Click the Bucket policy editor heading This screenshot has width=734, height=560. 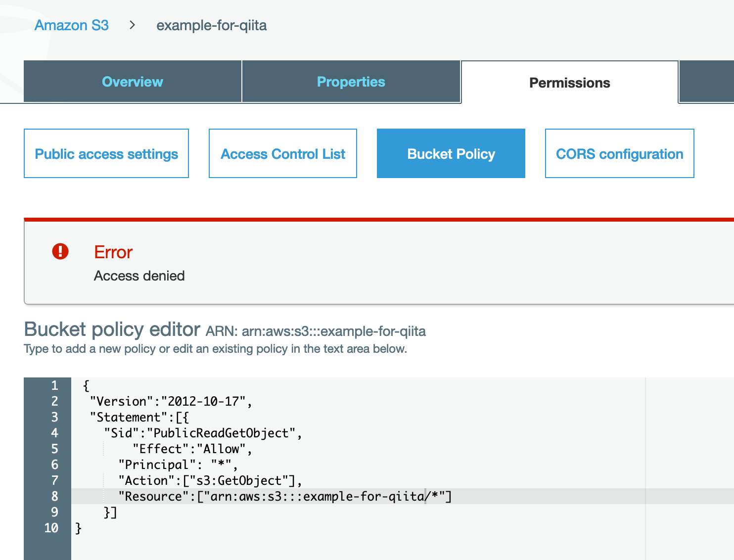coord(112,329)
